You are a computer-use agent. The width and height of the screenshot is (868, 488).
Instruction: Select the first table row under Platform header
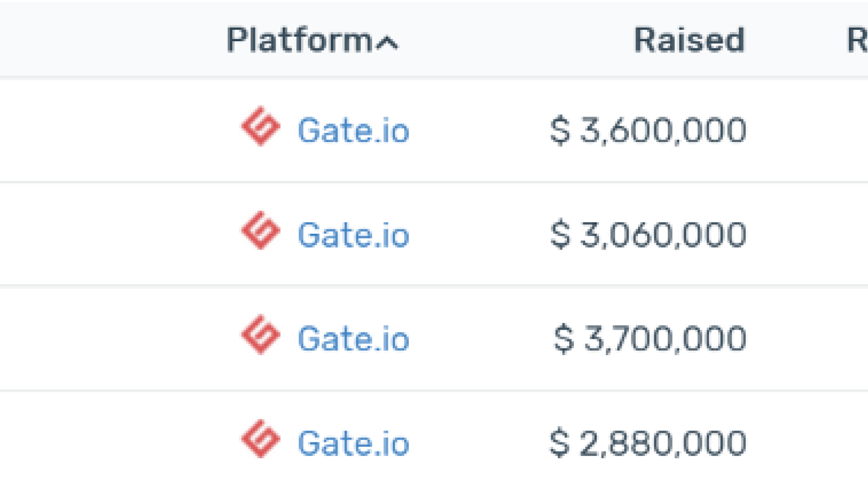[434, 130]
